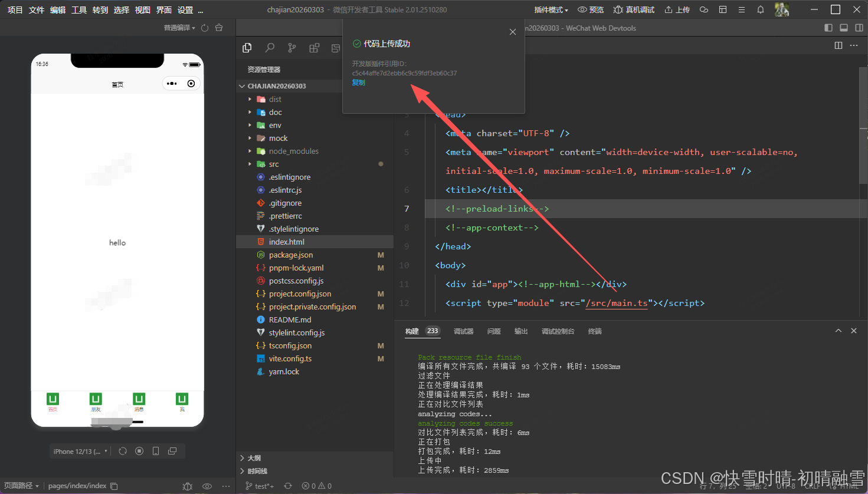Click the split editor icon
This screenshot has width=868, height=494.
coord(838,45)
